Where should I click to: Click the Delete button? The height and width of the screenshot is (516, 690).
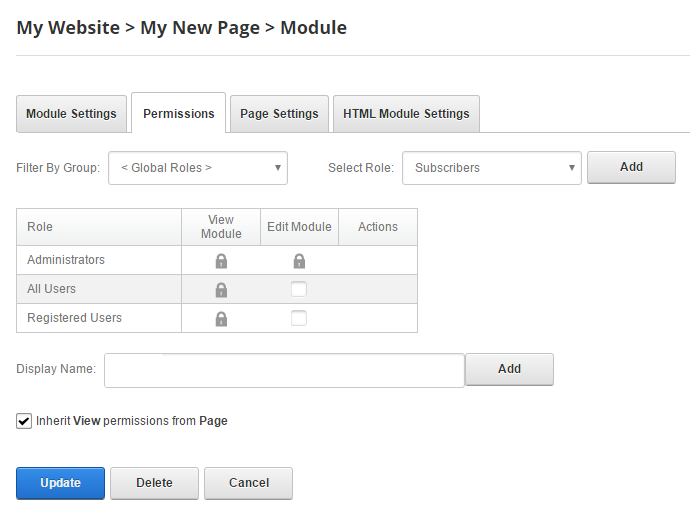154,483
